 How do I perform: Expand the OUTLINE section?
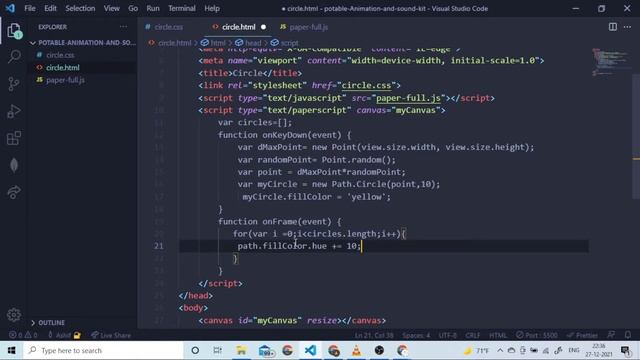pos(83,322)
